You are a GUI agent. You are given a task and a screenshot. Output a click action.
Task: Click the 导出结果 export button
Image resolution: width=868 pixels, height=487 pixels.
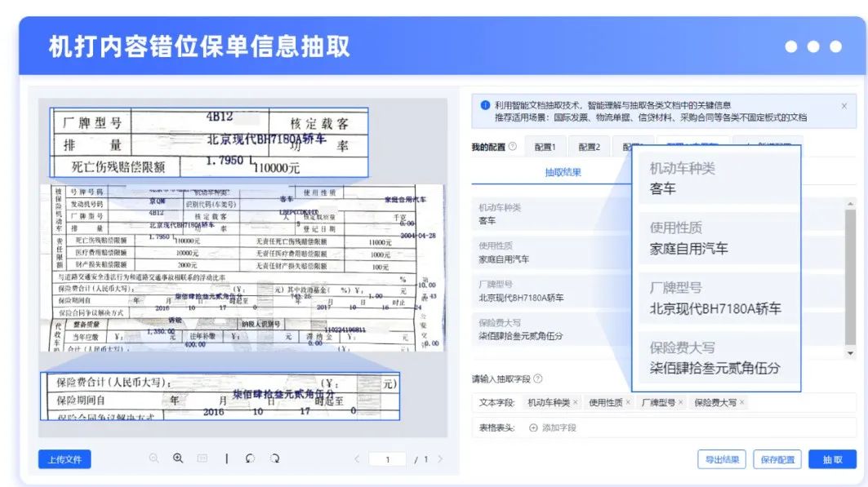(722, 459)
